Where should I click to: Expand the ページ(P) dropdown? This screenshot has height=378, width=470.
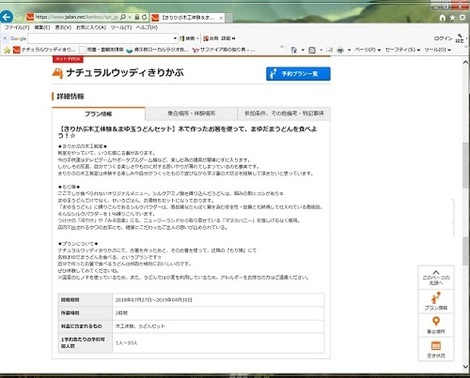pos(367,50)
